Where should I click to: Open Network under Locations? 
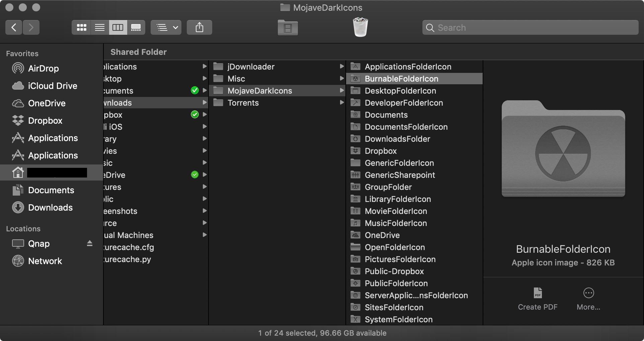point(45,261)
